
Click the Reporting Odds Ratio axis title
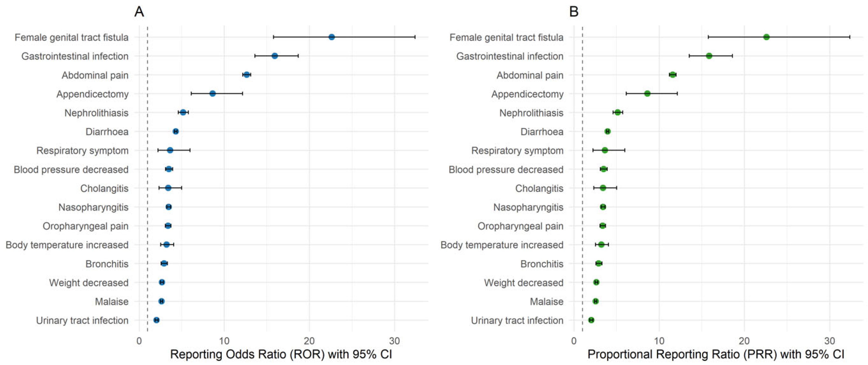point(281,354)
